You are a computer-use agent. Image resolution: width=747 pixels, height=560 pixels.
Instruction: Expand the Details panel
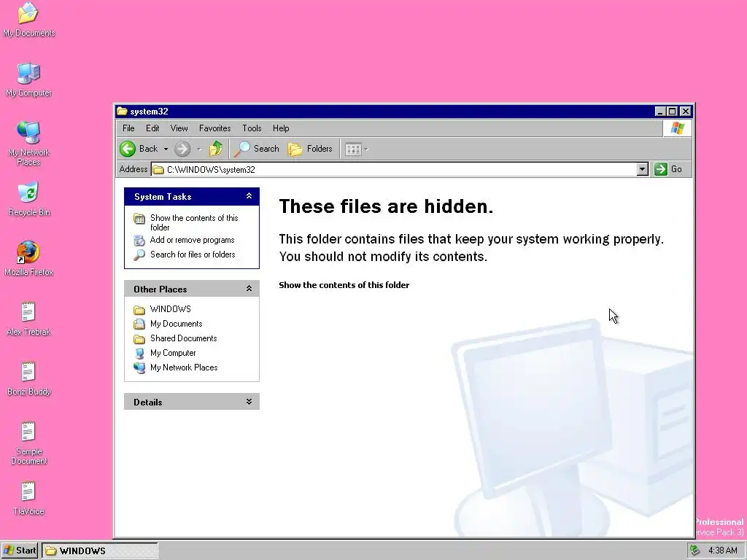pyautogui.click(x=249, y=402)
